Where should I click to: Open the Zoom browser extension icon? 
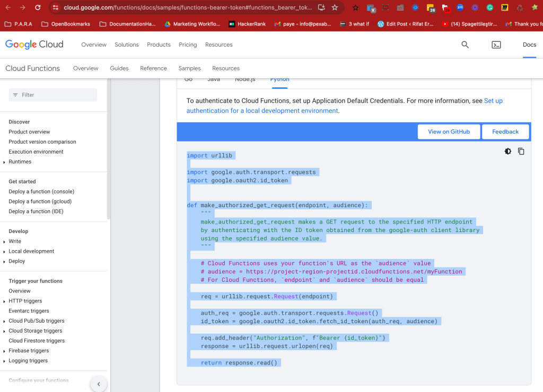tap(460, 7)
